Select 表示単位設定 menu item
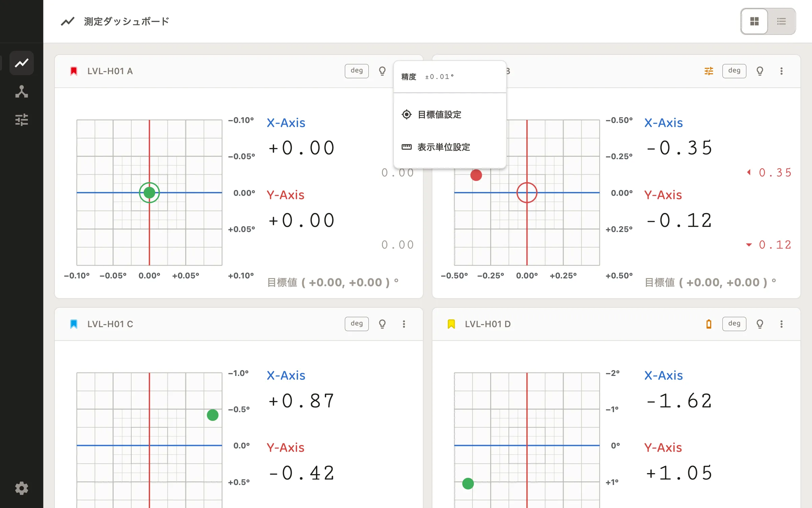Screen dimensions: 812x508 450,147
